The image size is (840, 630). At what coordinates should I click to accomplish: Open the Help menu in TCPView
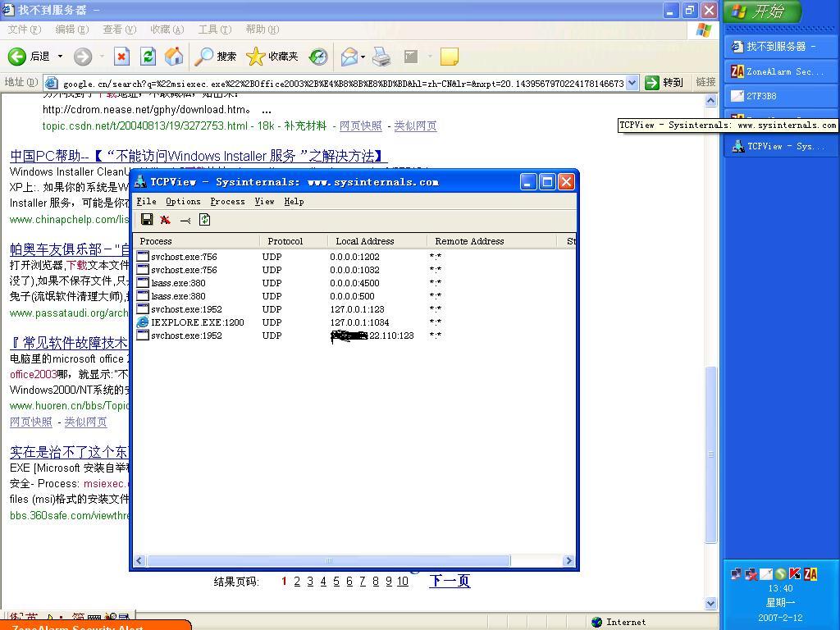click(294, 202)
